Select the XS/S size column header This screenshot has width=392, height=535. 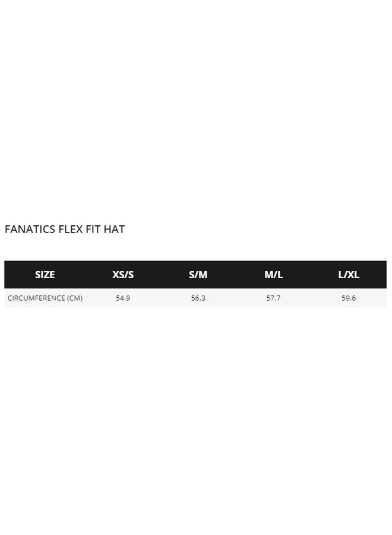[123, 275]
